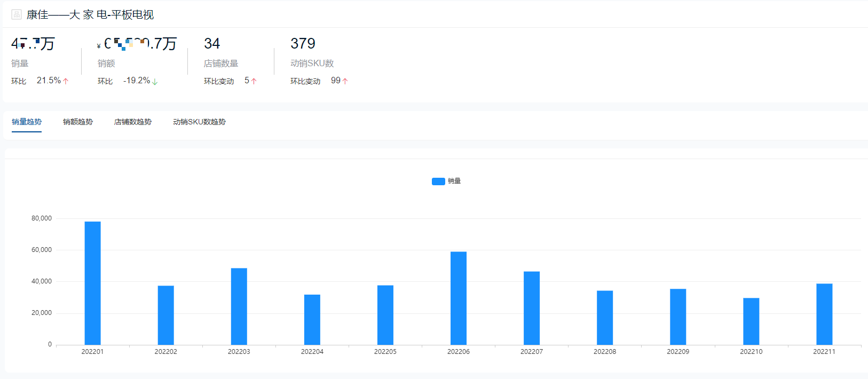Click the 202207 bar in the chart

(x=532, y=308)
